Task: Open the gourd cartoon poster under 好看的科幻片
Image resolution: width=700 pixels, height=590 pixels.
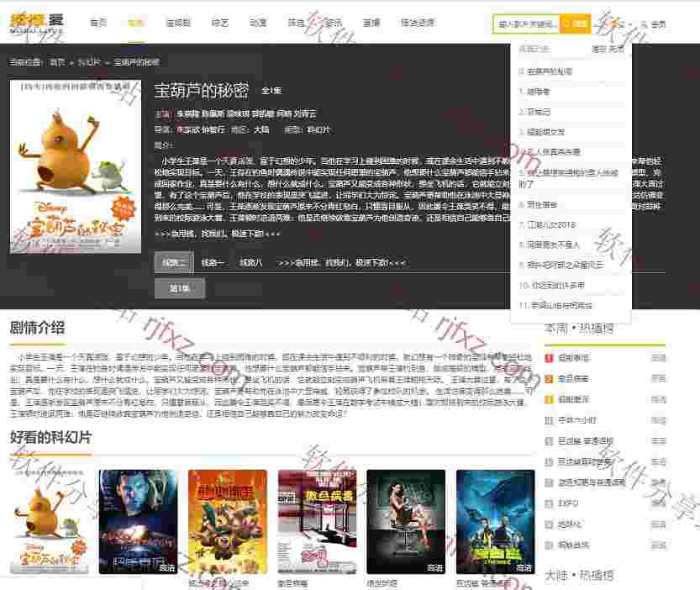Action: point(49,522)
